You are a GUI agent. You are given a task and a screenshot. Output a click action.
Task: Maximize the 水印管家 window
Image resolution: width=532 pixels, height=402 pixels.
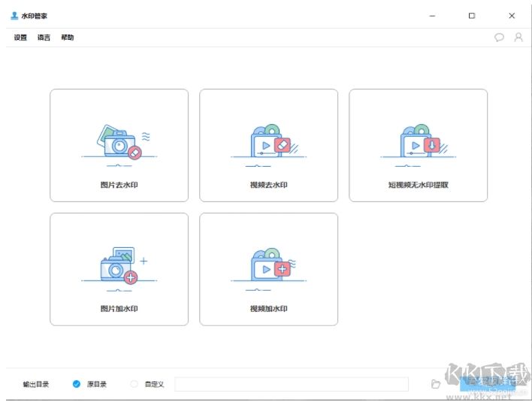(472, 16)
